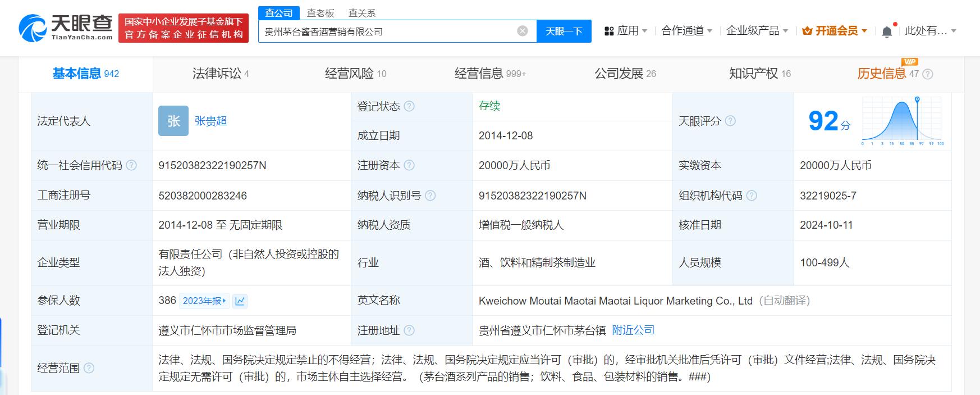Click help icon next to 天眼评分
Viewport: 980px width, 395px height.
coord(730,121)
